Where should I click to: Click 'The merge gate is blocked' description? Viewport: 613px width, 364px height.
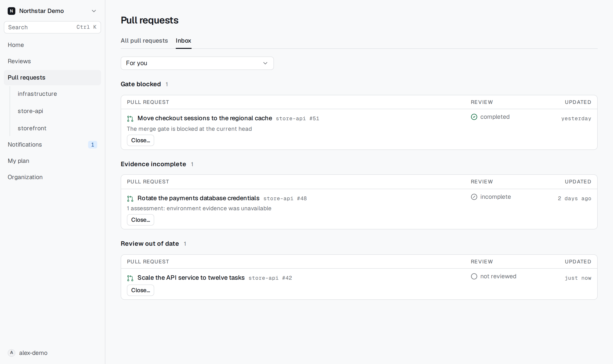[189, 129]
